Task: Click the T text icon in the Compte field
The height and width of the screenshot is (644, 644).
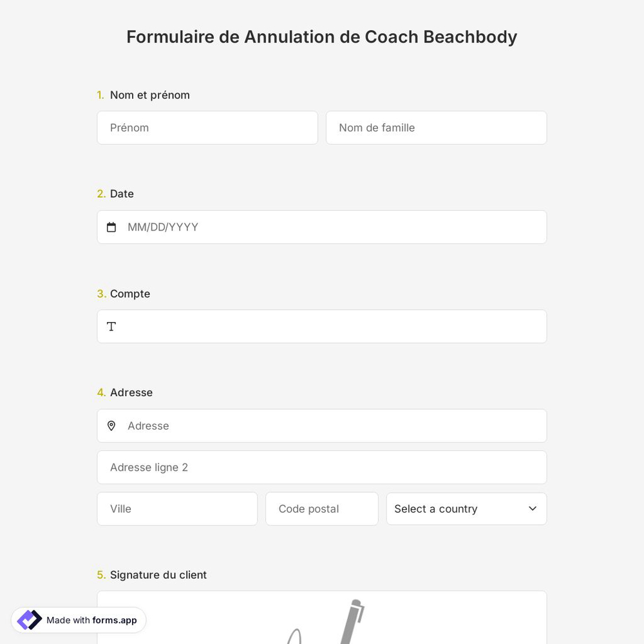Action: [x=111, y=327]
